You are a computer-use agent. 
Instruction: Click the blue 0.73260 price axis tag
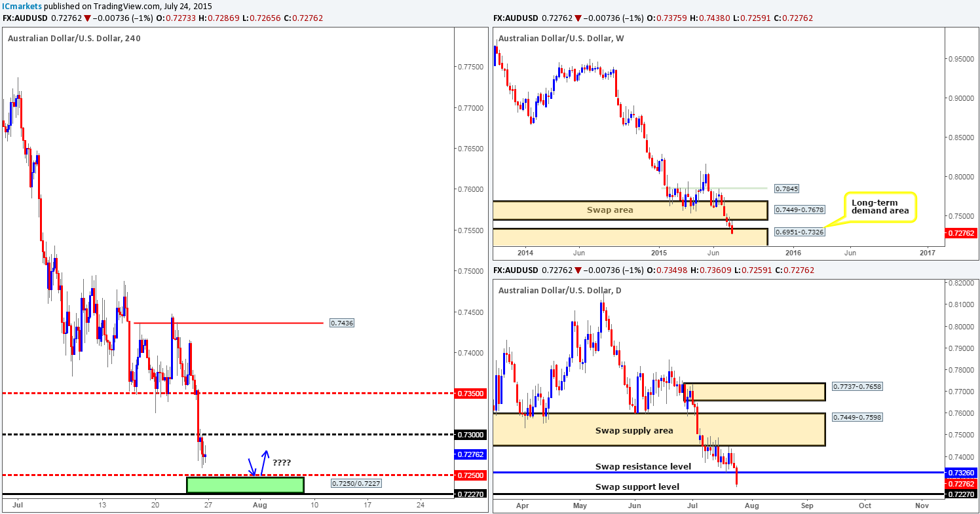961,472
